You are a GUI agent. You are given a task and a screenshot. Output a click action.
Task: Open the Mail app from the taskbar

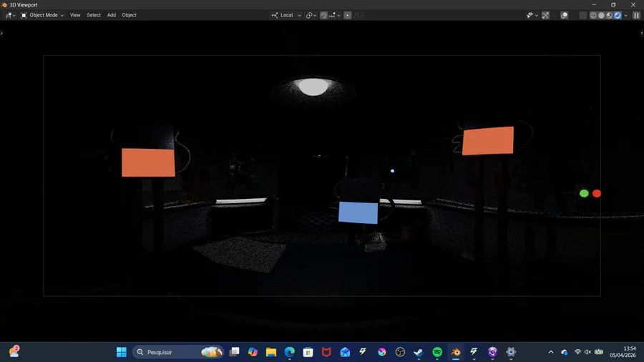(345, 352)
